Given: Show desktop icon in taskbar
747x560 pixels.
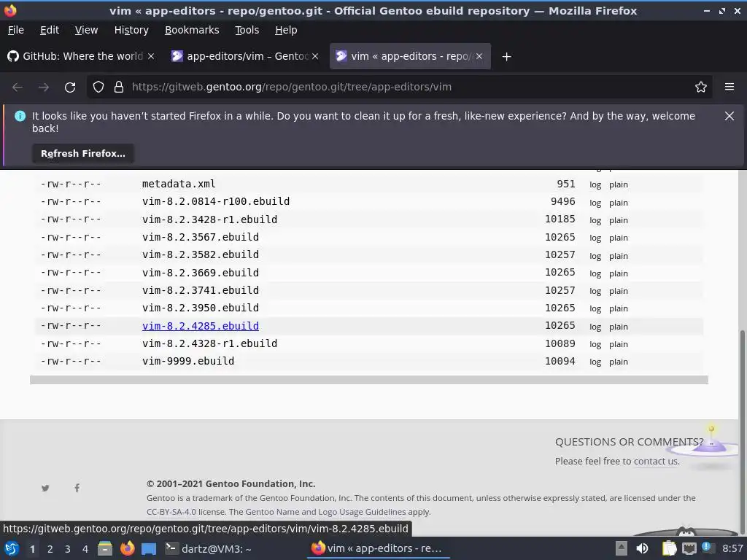Looking at the screenshot, I should 149,549.
